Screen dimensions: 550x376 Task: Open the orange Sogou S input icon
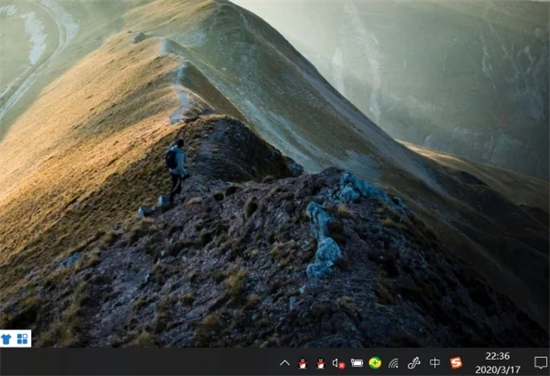pos(456,363)
